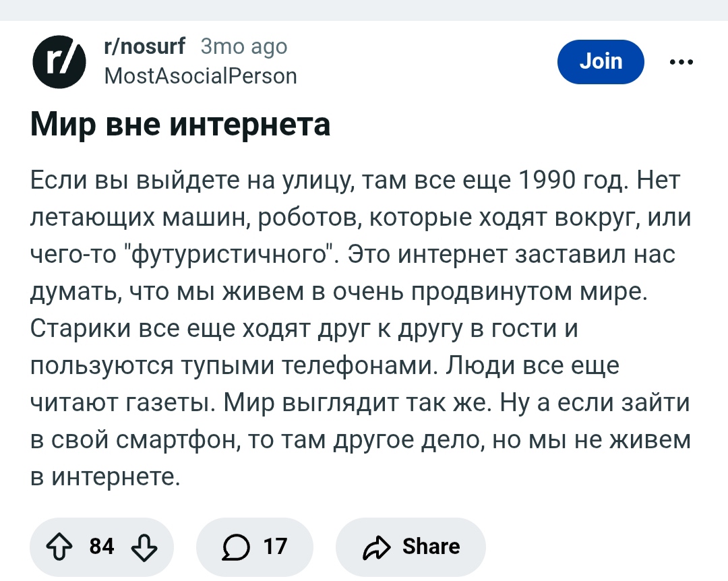Viewport: 728px width, 581px height.
Task: Click the final line "в интернете."
Action: [106, 477]
